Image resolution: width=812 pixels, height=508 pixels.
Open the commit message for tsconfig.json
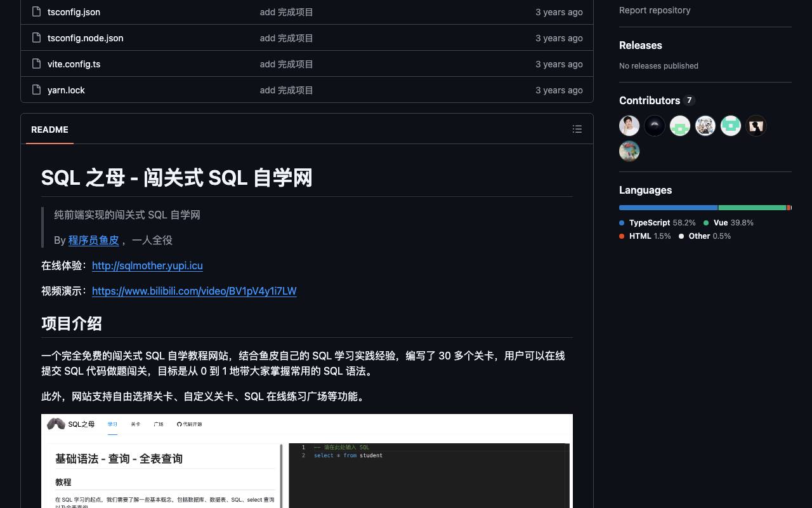286,12
